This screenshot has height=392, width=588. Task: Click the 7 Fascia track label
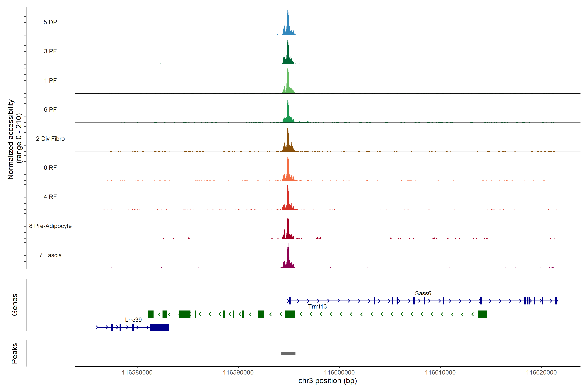pos(50,255)
